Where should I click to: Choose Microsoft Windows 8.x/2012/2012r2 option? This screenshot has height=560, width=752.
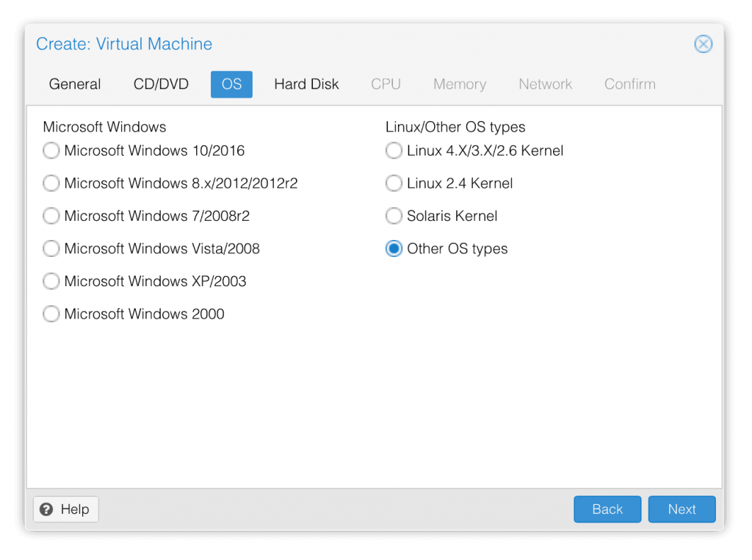[51, 183]
